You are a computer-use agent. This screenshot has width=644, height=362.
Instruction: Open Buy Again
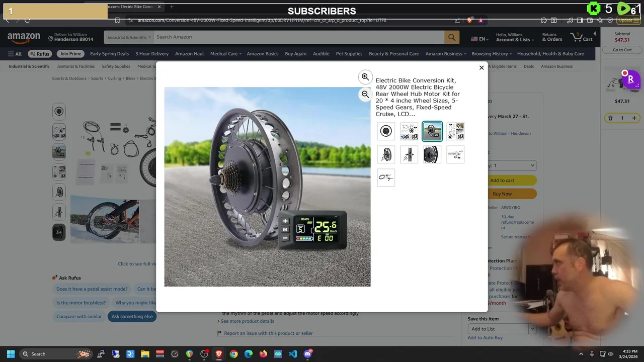(295, 54)
